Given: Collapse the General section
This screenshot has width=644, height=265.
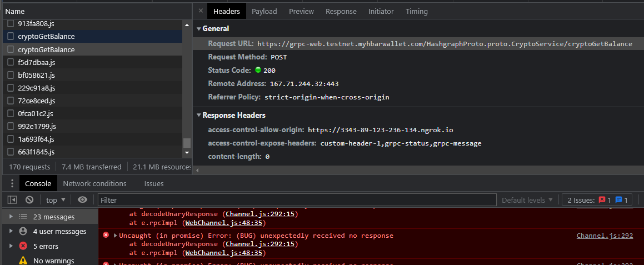Looking at the screenshot, I should click(199, 29).
